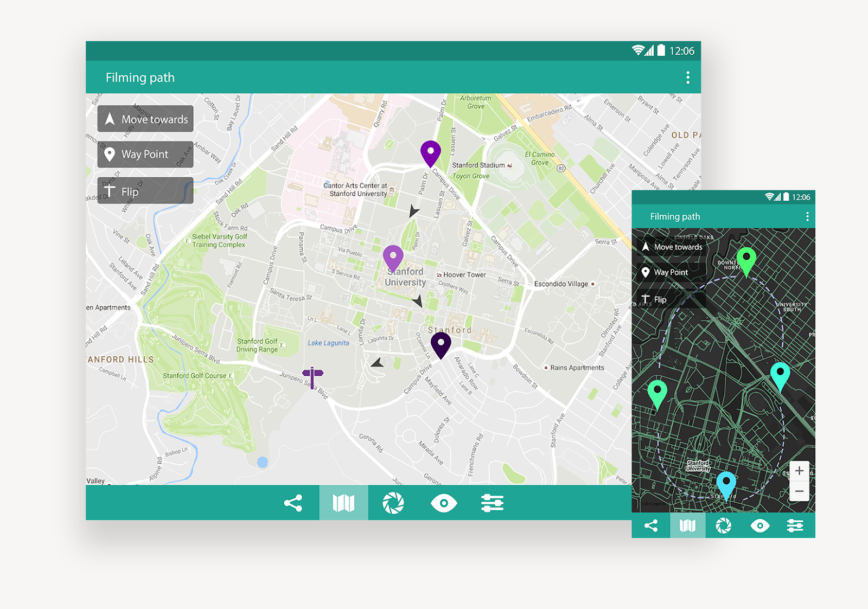Image resolution: width=868 pixels, height=609 pixels.
Task: Tap Move towards button on tablet map
Action: point(145,119)
